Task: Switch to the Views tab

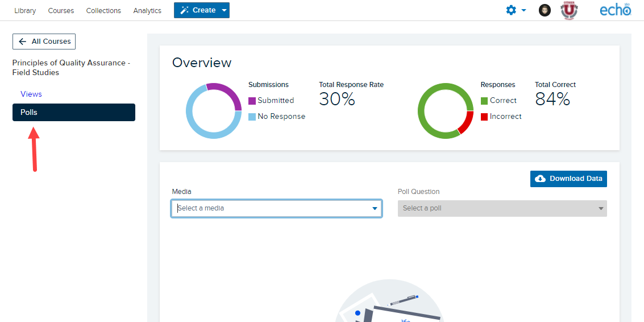Action: click(x=31, y=94)
